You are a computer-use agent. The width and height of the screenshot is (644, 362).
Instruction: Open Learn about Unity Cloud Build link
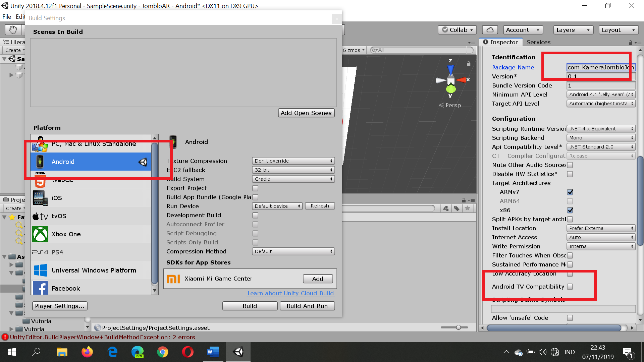tap(290, 293)
